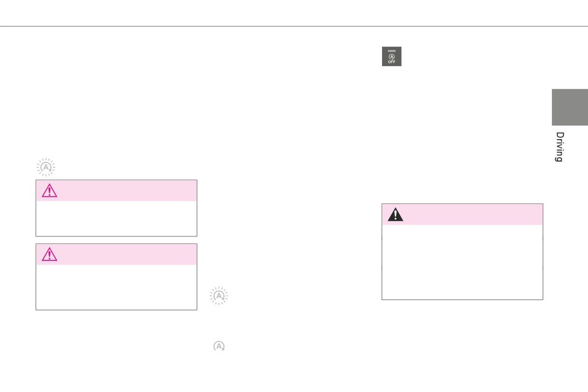The image size is (588, 392).
Task: Select the black warning triangle icon
Action: click(x=395, y=215)
